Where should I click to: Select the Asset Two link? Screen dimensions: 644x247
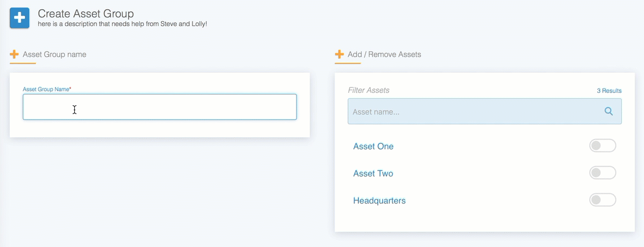(373, 173)
